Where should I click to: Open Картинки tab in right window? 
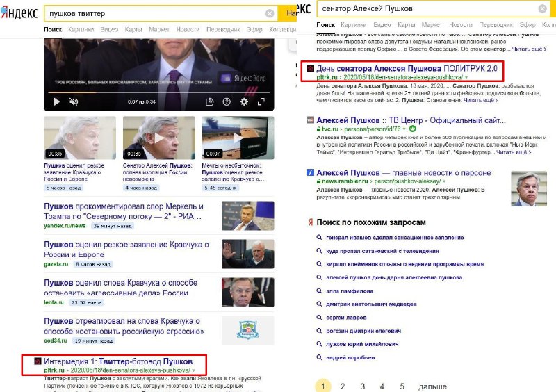(x=354, y=25)
